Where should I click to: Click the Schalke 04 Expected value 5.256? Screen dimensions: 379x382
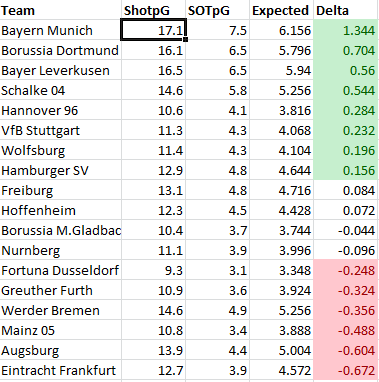(x=281, y=90)
